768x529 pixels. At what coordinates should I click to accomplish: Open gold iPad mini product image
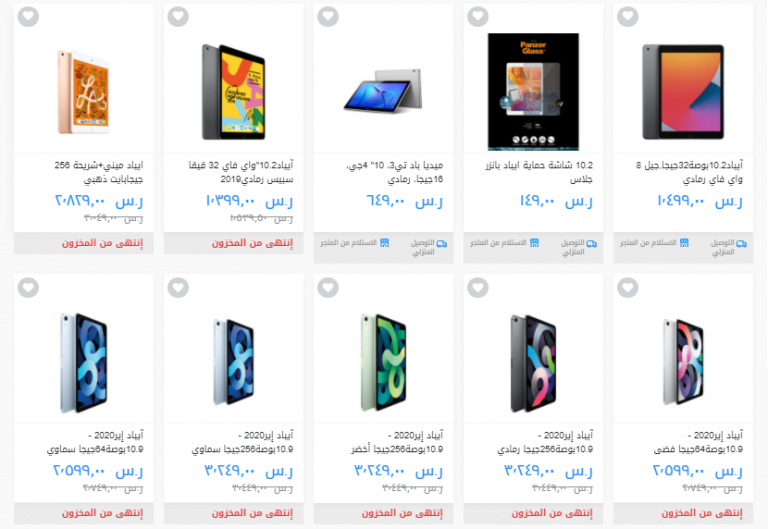coord(83,92)
